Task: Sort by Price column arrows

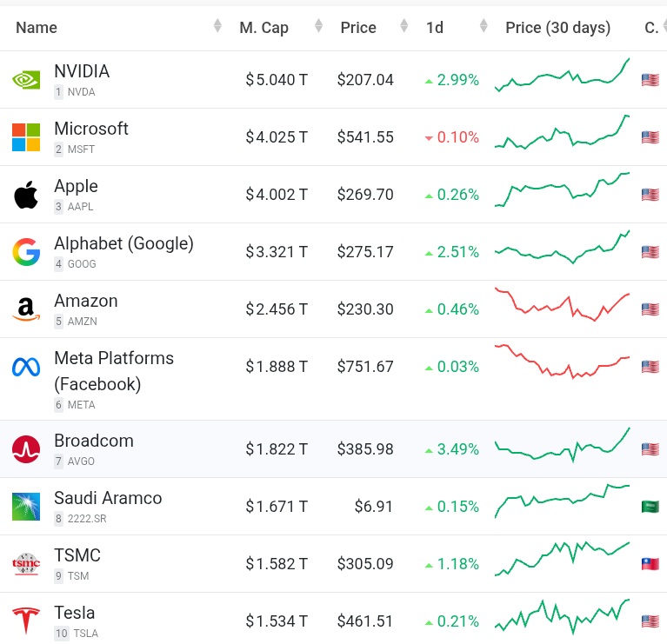Action: [x=404, y=28]
